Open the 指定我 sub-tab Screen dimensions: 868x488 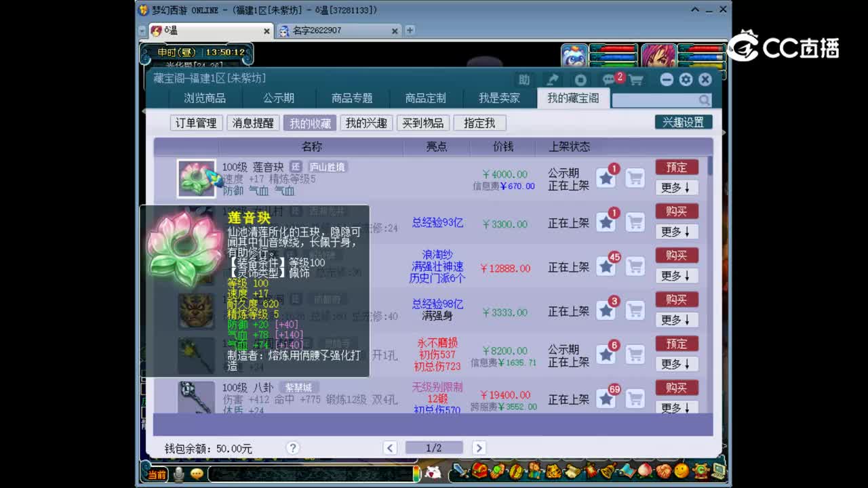[479, 123]
